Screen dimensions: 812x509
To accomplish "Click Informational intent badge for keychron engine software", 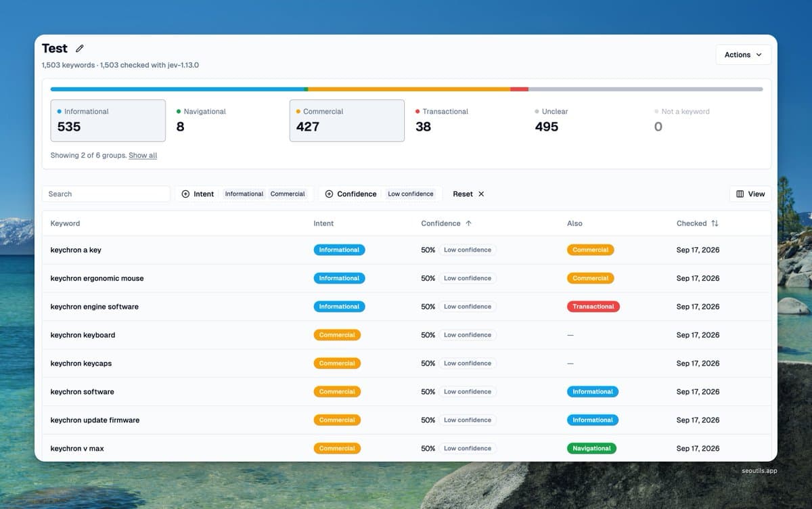I will 339,307.
